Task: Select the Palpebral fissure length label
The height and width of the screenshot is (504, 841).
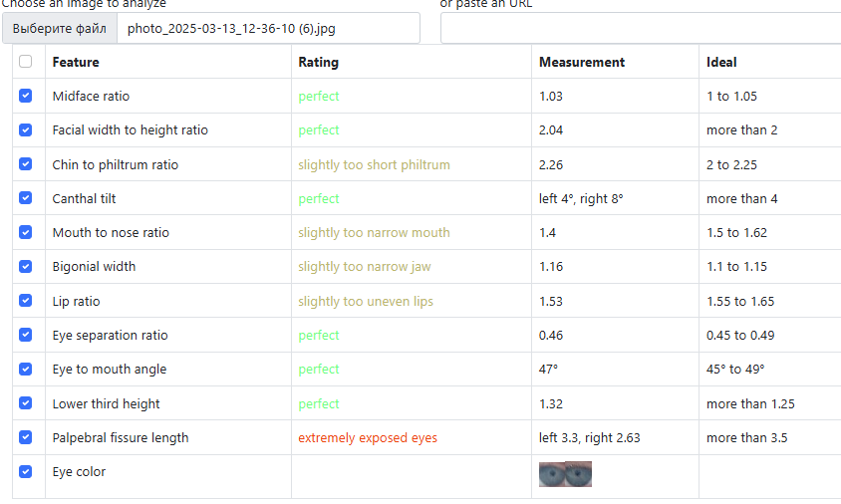Action: 121,438
